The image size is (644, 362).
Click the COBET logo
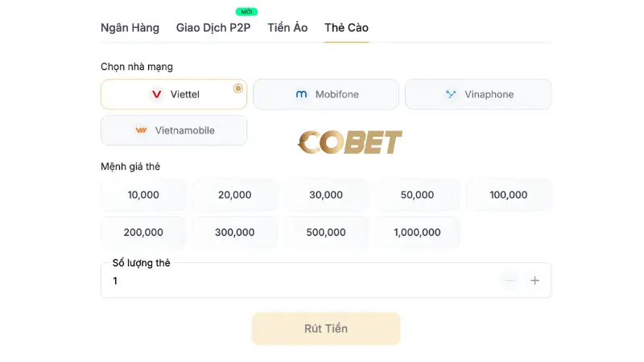350,142
